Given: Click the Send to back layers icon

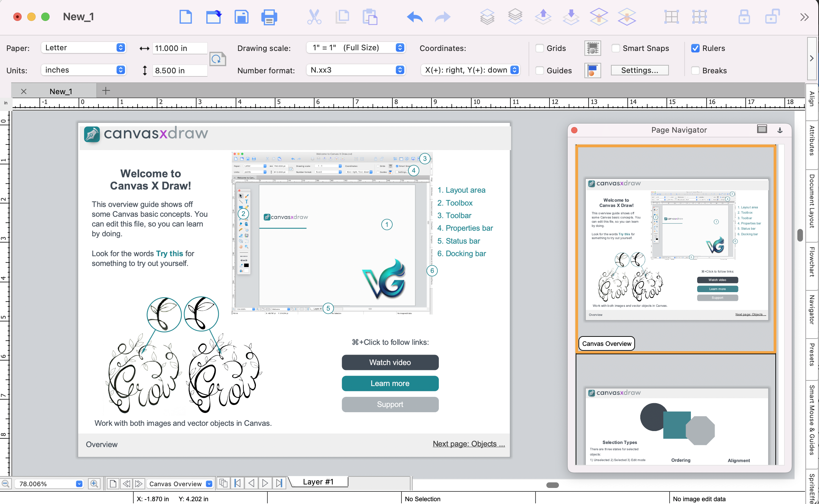Looking at the screenshot, I should [515, 17].
